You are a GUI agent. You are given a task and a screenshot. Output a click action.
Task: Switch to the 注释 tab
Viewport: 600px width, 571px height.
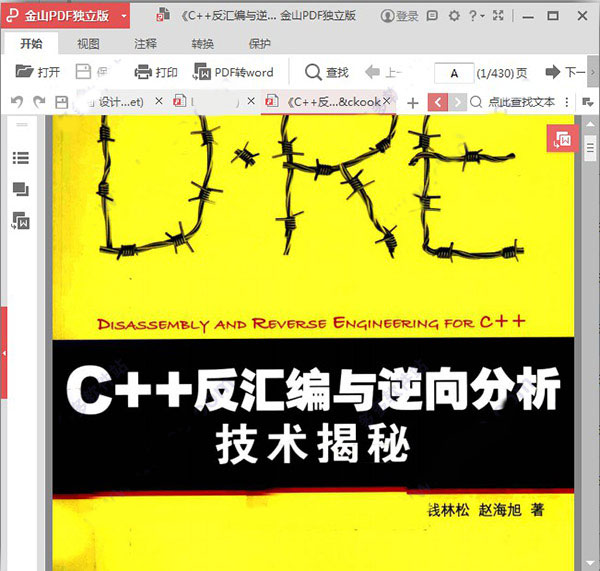[145, 44]
